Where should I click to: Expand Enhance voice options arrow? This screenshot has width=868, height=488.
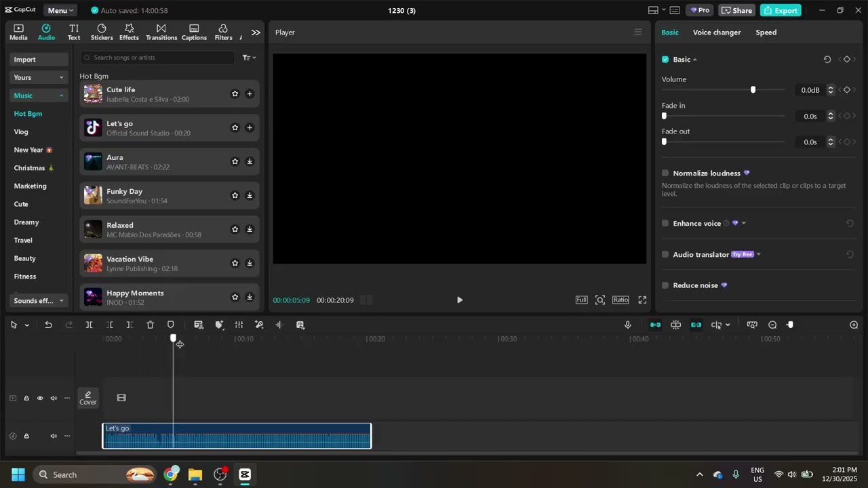pyautogui.click(x=744, y=224)
